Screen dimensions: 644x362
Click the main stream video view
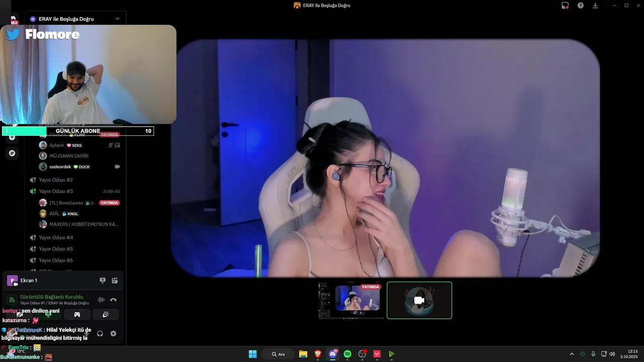[x=385, y=158]
